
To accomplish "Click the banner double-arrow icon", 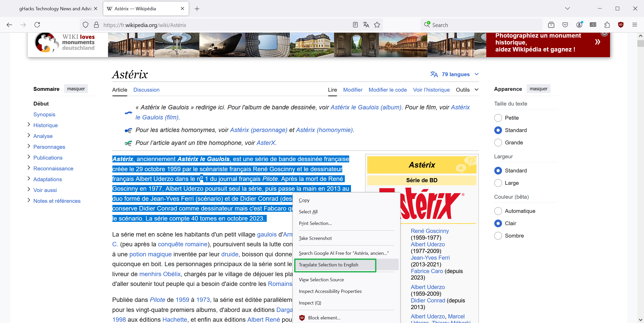I will point(597,42).
